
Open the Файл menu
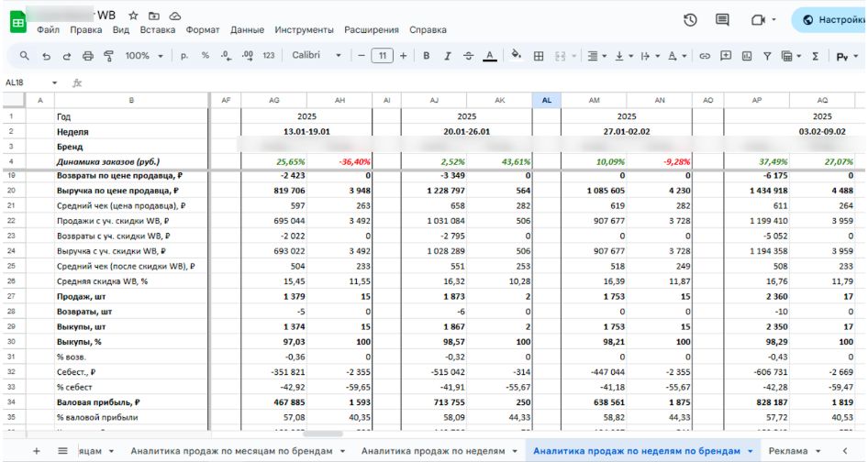(48, 30)
